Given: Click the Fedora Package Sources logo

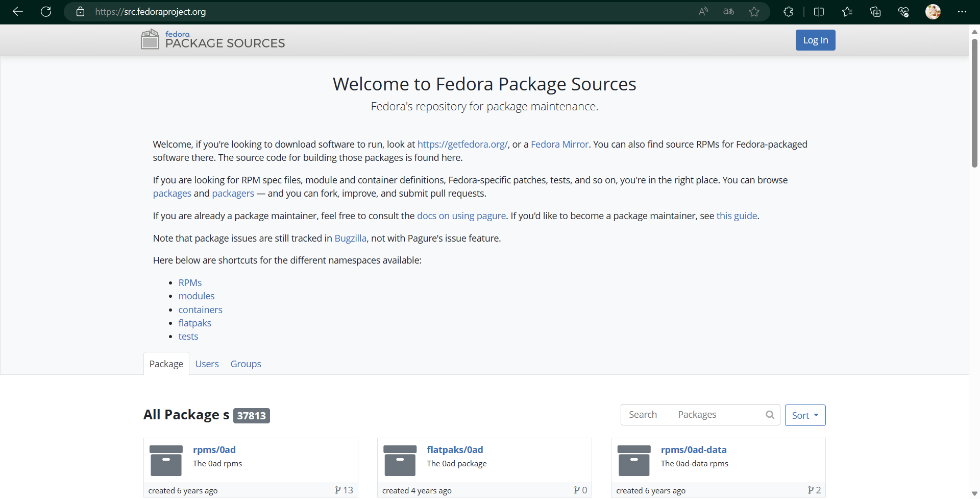Looking at the screenshot, I should click(x=213, y=39).
